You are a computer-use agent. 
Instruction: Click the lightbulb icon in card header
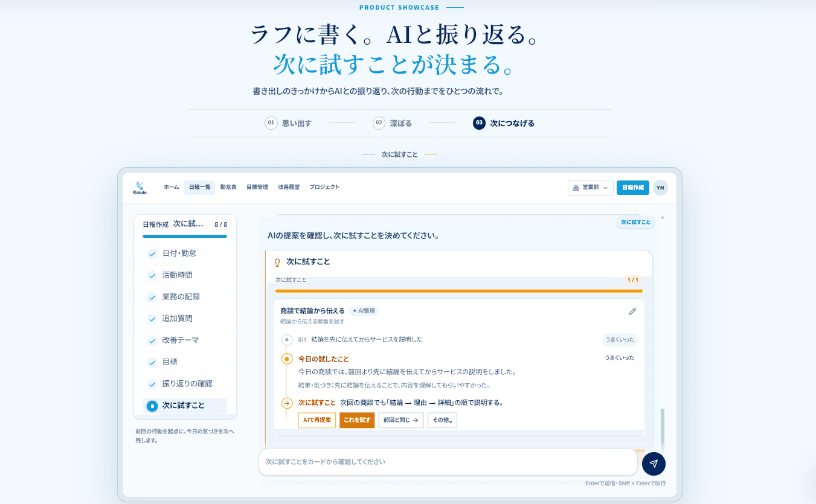[278, 263]
